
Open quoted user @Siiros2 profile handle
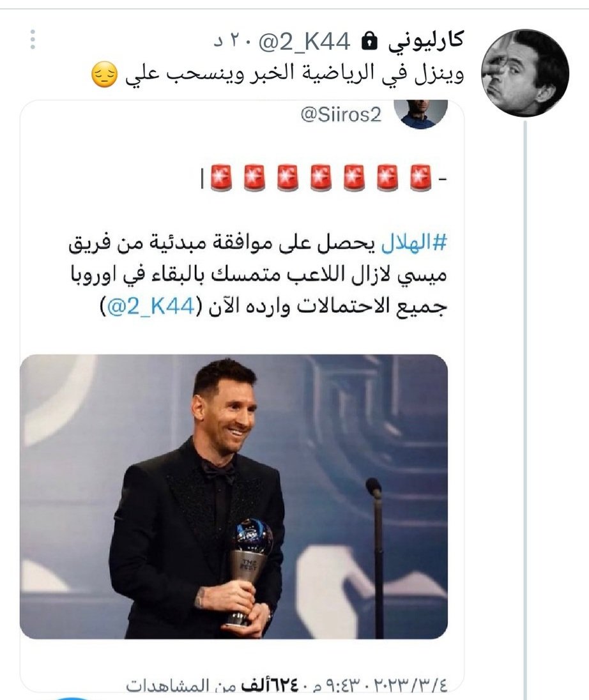pyautogui.click(x=341, y=115)
